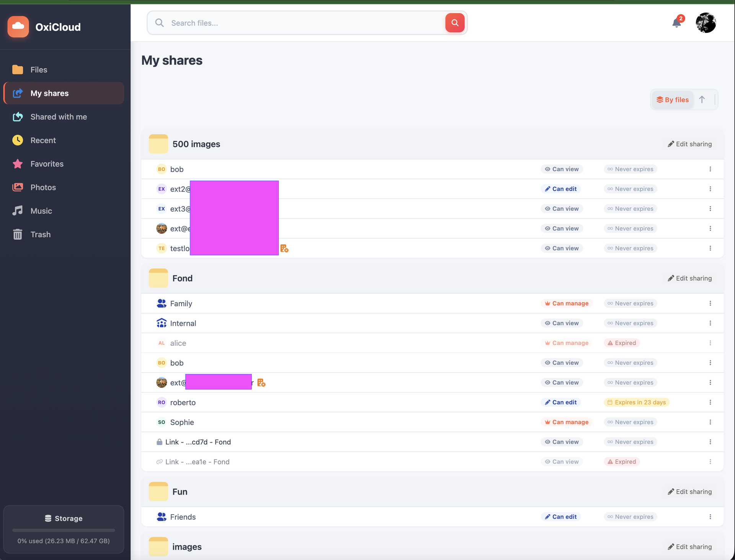Edit sharing for the Fun folder
This screenshot has height=560, width=735.
tap(690, 492)
